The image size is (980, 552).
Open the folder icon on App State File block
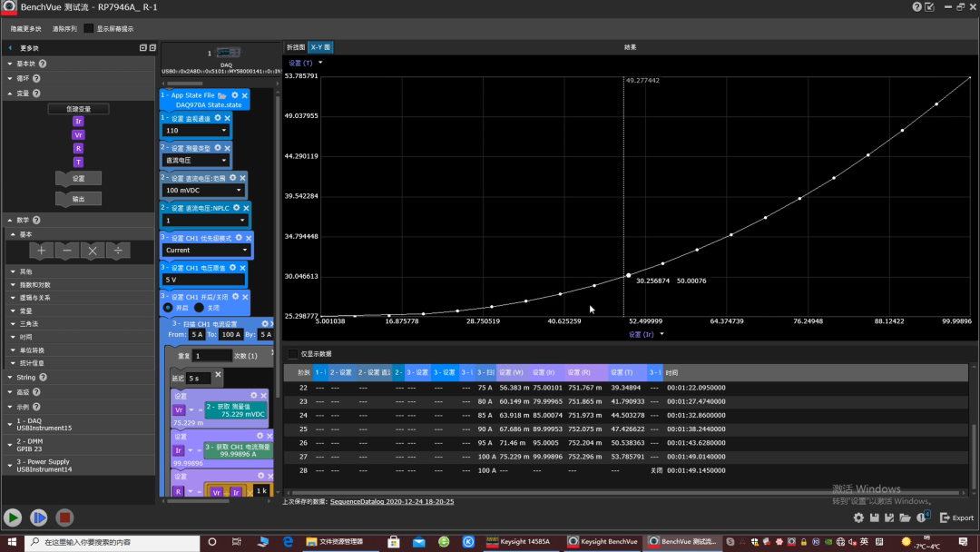pos(222,95)
